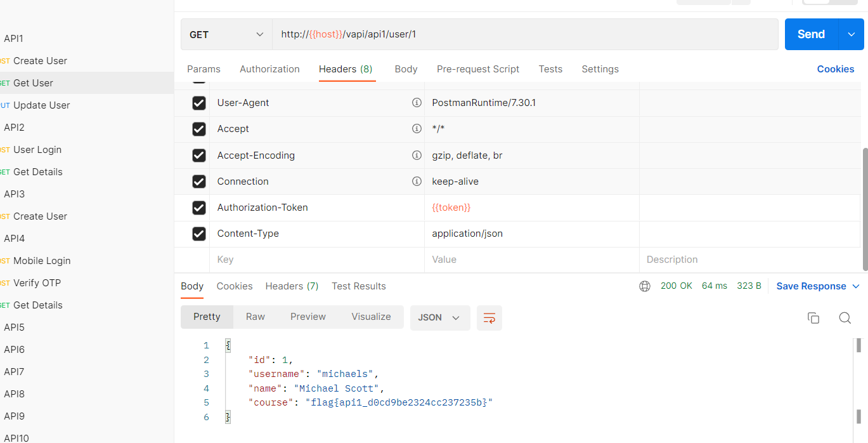
Task: Open the API9 folder
Action: click(x=14, y=416)
